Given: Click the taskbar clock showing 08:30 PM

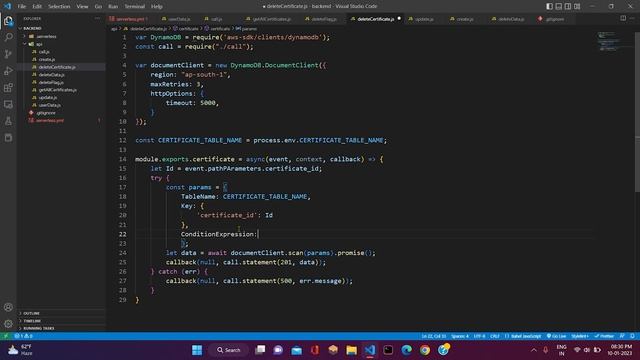Looking at the screenshot, I should click(621, 350).
